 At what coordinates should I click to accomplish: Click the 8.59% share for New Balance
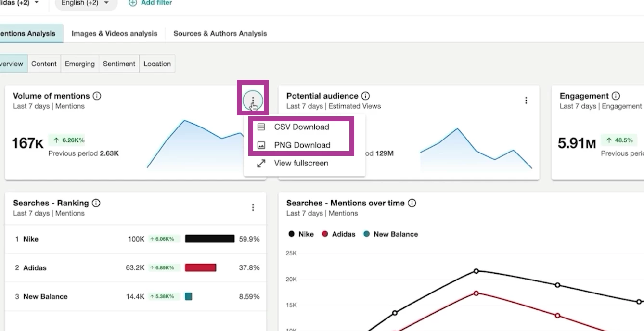(x=249, y=296)
